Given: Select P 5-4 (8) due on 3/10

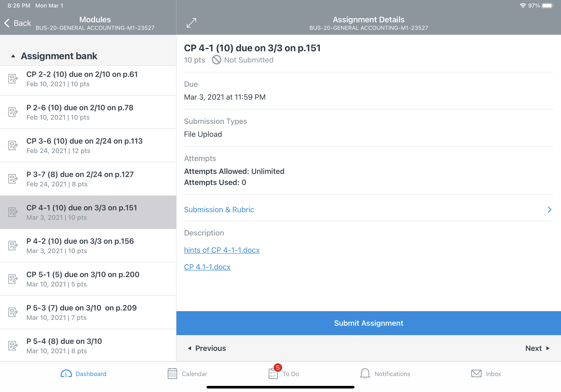Looking at the screenshot, I should (x=88, y=345).
